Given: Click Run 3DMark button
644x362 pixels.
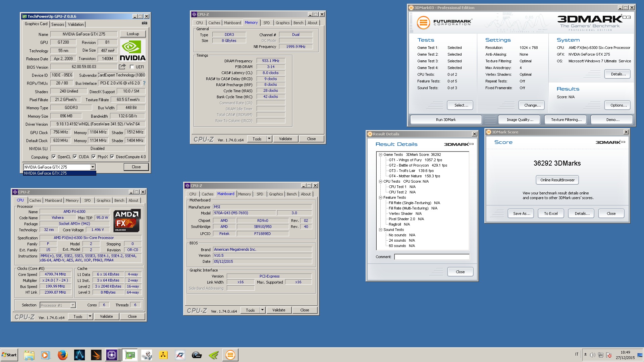Looking at the screenshot, I should [446, 120].
